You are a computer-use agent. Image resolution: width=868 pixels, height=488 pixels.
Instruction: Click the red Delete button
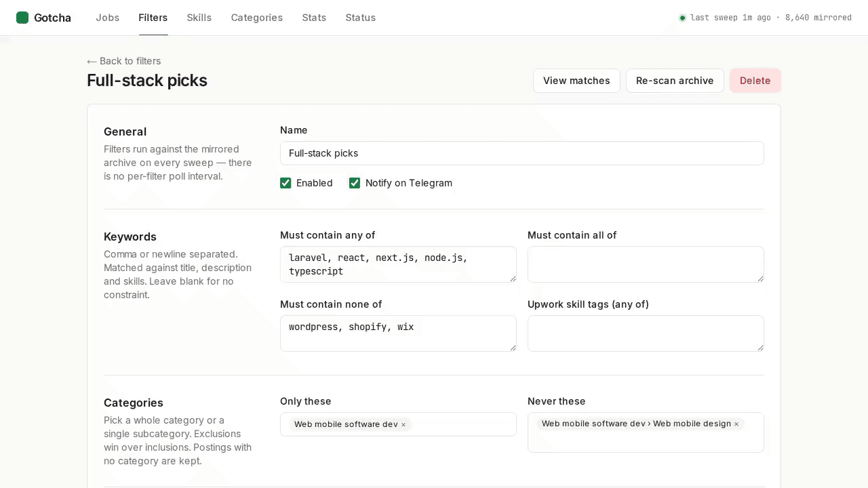coord(755,81)
